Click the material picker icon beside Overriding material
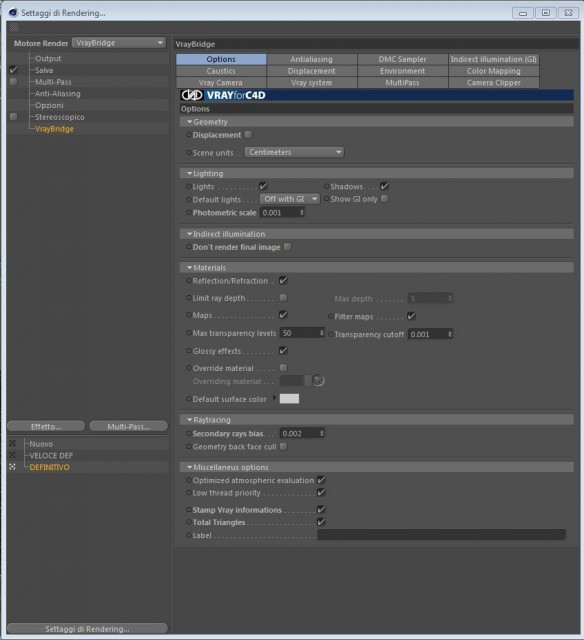Image resolution: width=584 pixels, height=640 pixels. tap(318, 380)
